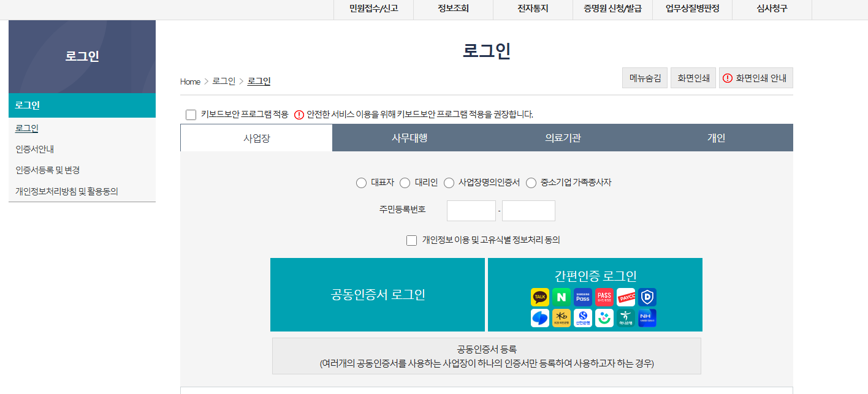
Task: Pick the Samsung Pass authentication icon
Action: pyautogui.click(x=583, y=297)
